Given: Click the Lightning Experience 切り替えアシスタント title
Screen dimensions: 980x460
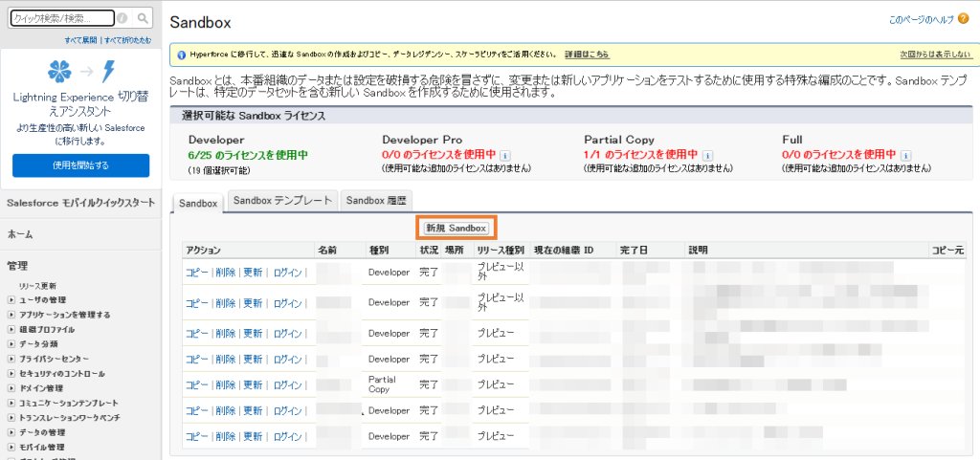Looking at the screenshot, I should coord(80,104).
